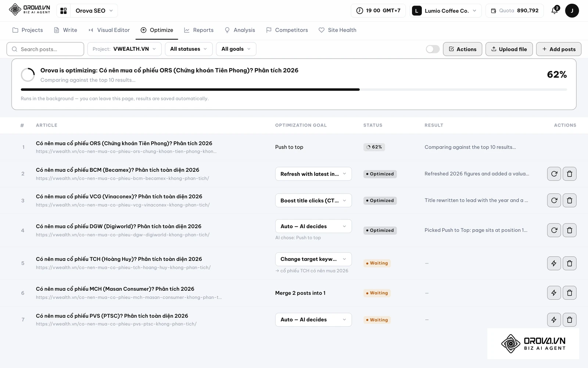Open the Site Health tab
588x368 pixels.
click(x=337, y=30)
